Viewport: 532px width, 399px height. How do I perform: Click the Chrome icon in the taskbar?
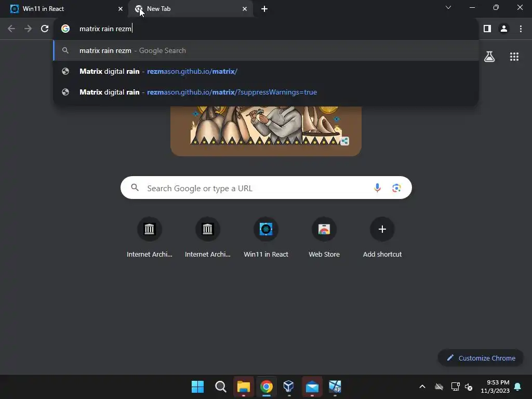(267, 387)
